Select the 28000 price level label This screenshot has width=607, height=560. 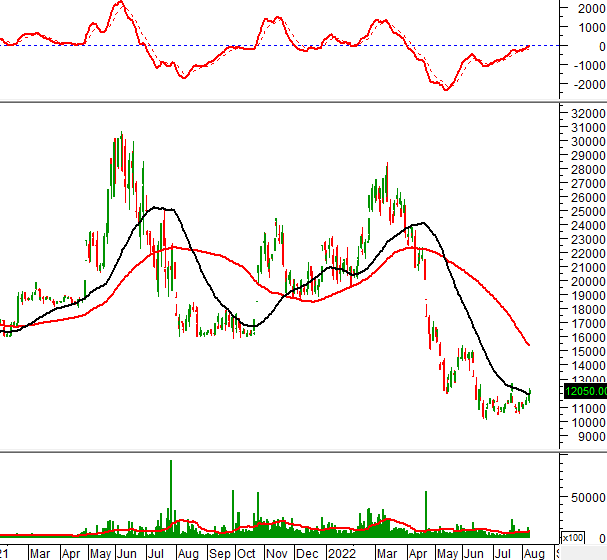588,169
